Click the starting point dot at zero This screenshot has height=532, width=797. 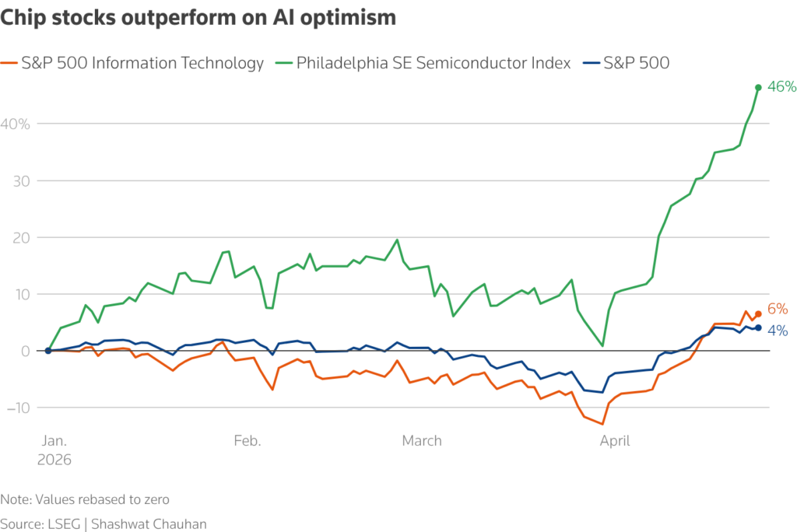[x=48, y=351]
